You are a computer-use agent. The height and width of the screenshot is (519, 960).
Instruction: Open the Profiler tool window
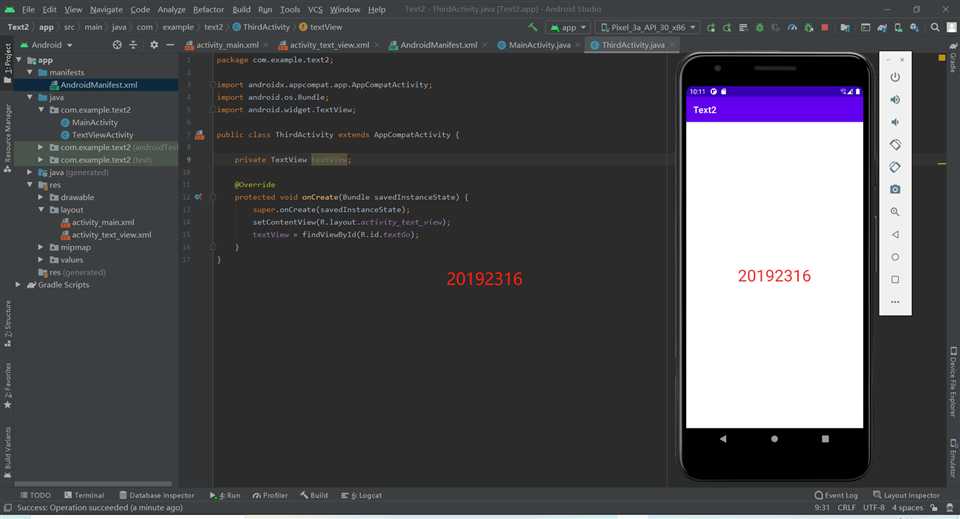[270, 495]
